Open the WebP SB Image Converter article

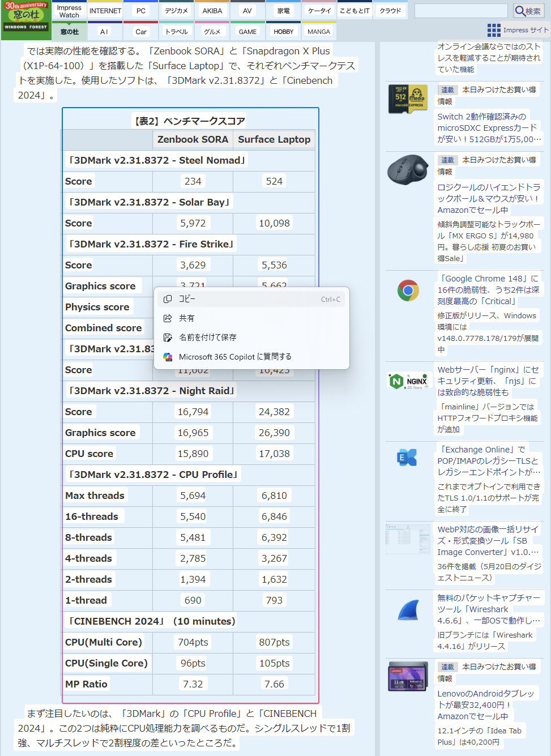tap(489, 540)
